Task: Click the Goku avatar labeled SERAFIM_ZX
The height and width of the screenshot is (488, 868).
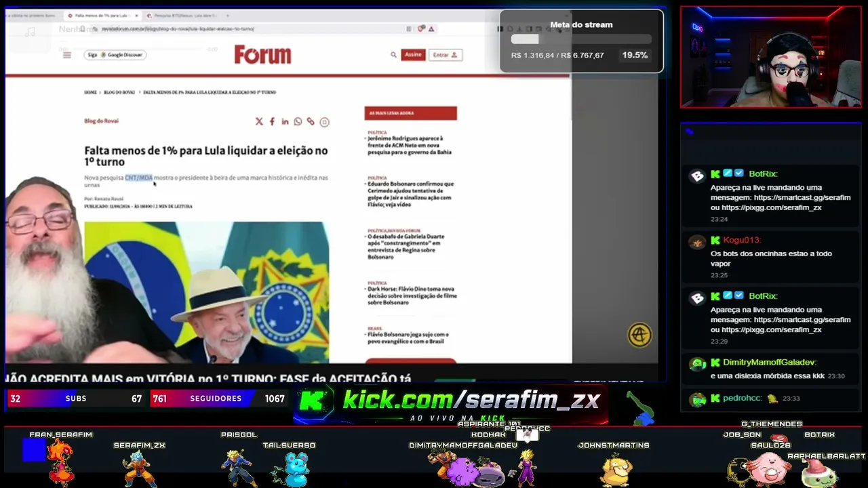Action: click(x=139, y=468)
